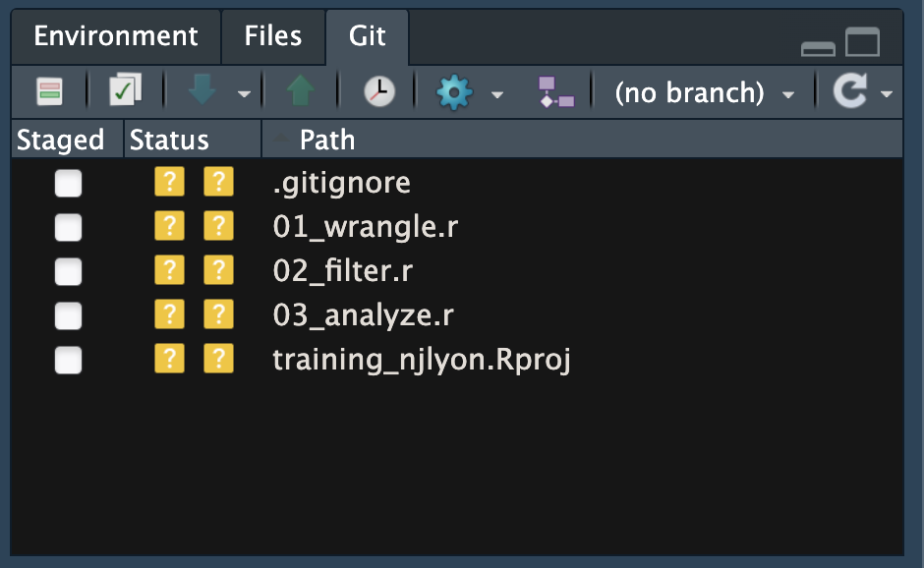The width and height of the screenshot is (924, 568).
Task: Open the History clock icon
Action: (x=378, y=91)
